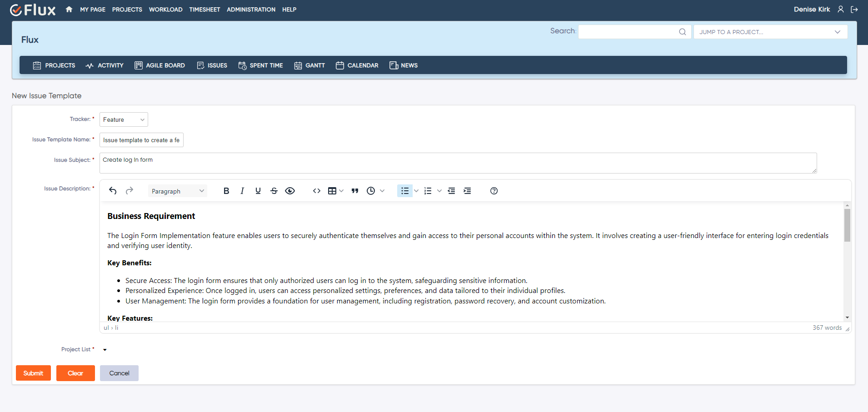
Task: Toggle the numbered list formatting
Action: pos(429,191)
